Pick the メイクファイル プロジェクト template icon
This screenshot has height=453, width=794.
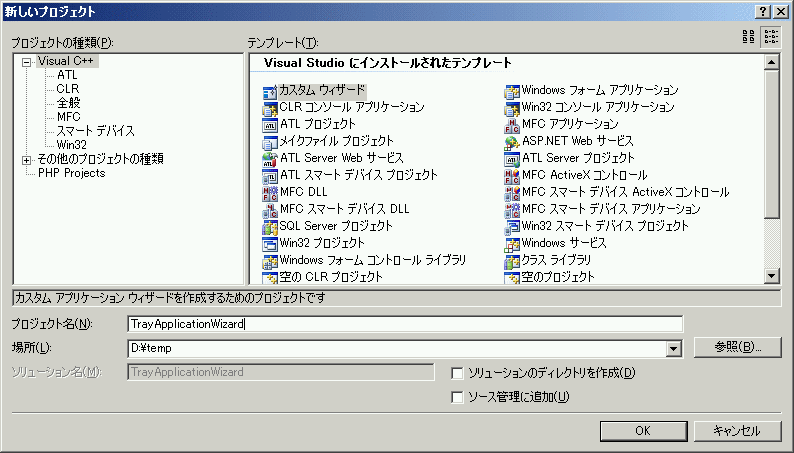270,143
